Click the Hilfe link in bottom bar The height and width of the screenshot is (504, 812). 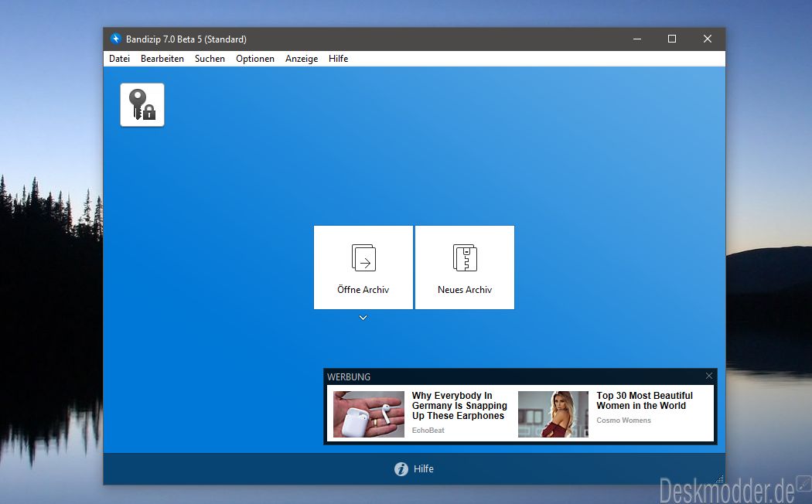pyautogui.click(x=424, y=468)
